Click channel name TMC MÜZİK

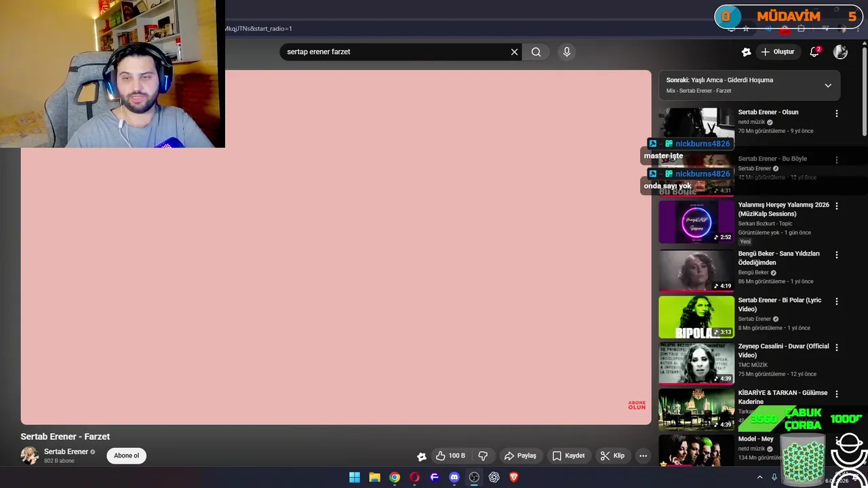coord(753,365)
